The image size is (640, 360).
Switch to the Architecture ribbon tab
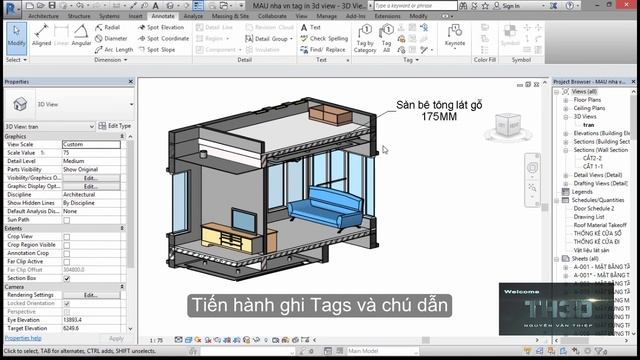click(43, 16)
